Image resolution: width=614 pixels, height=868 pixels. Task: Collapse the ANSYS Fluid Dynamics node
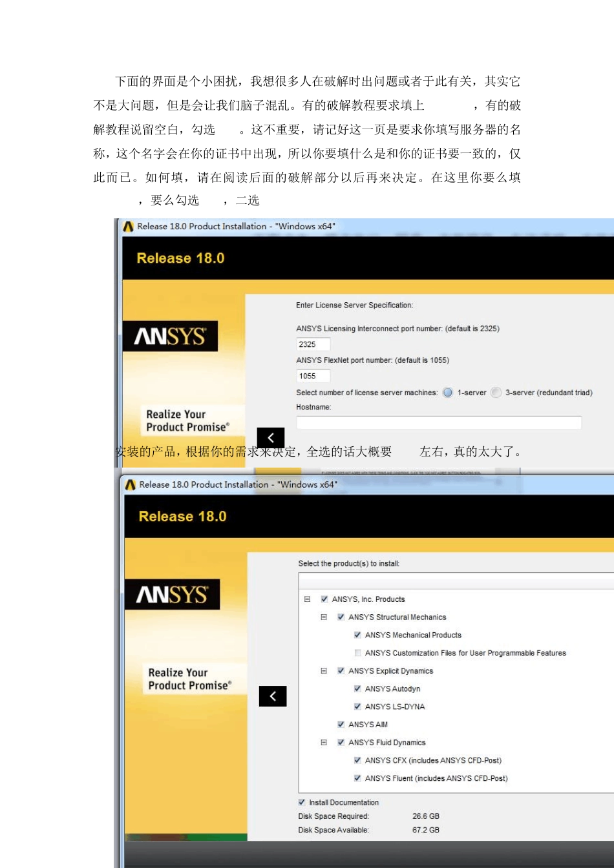tap(324, 743)
